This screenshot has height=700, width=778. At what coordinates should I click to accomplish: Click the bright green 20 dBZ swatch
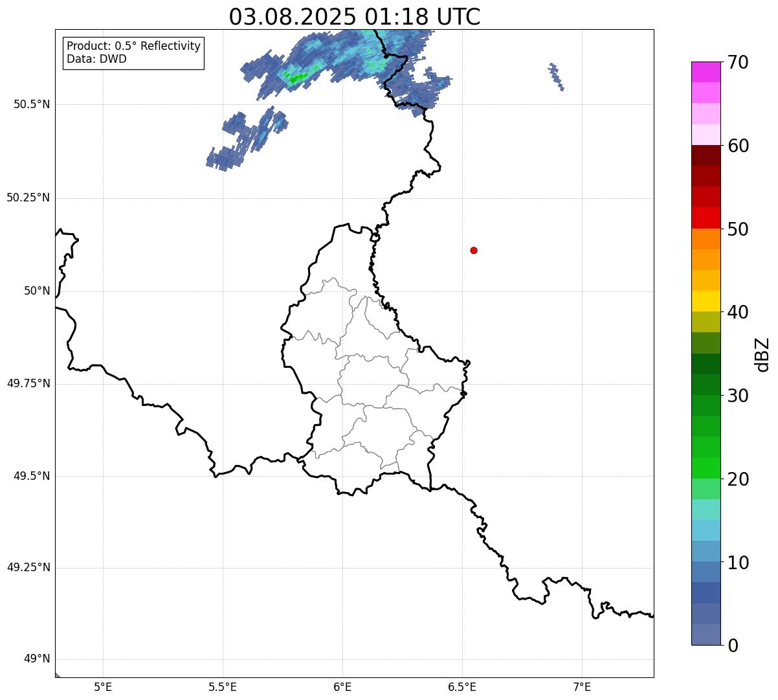click(x=706, y=468)
